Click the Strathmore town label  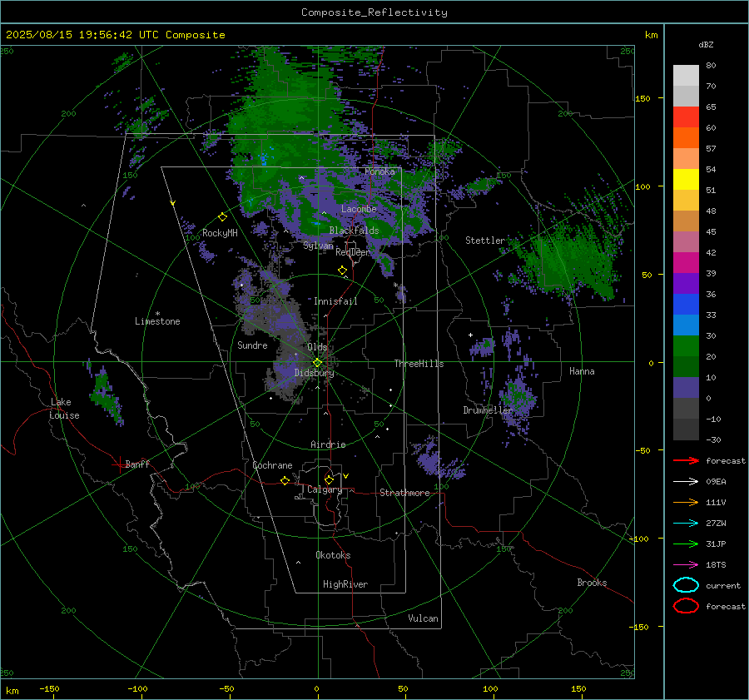click(x=404, y=493)
